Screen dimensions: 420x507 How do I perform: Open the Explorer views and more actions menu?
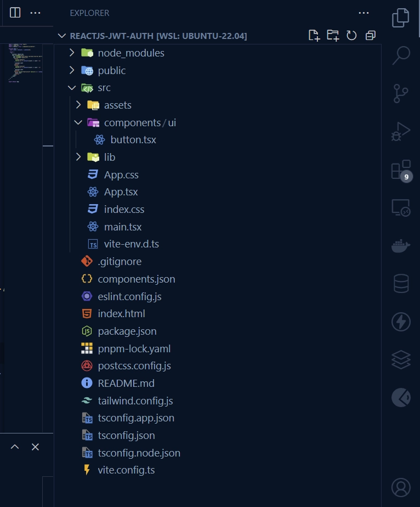(x=364, y=13)
